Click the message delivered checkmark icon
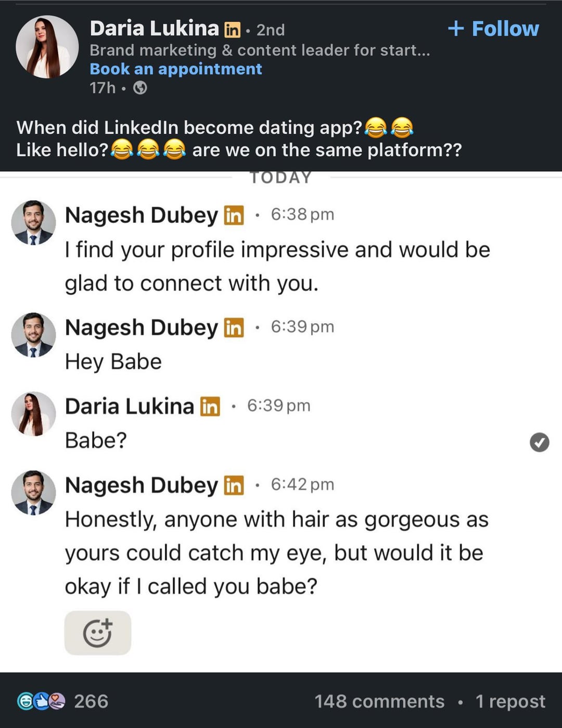The image size is (562, 728). [x=539, y=442]
